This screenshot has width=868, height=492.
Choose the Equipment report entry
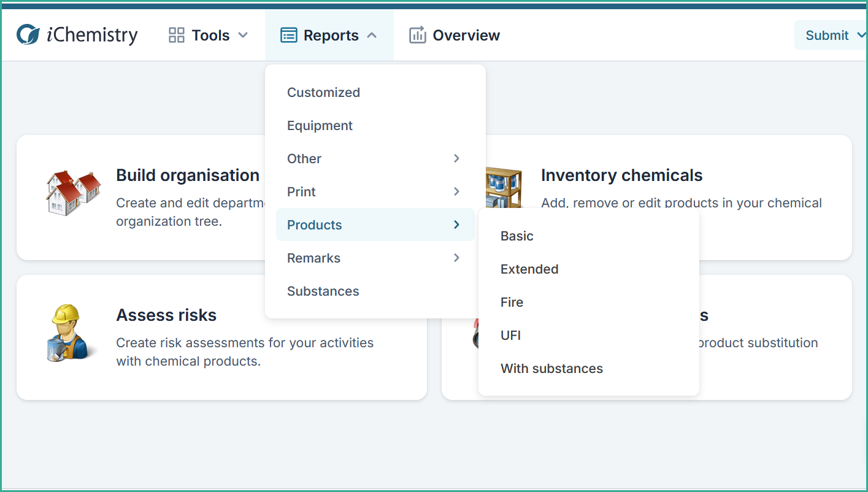320,126
